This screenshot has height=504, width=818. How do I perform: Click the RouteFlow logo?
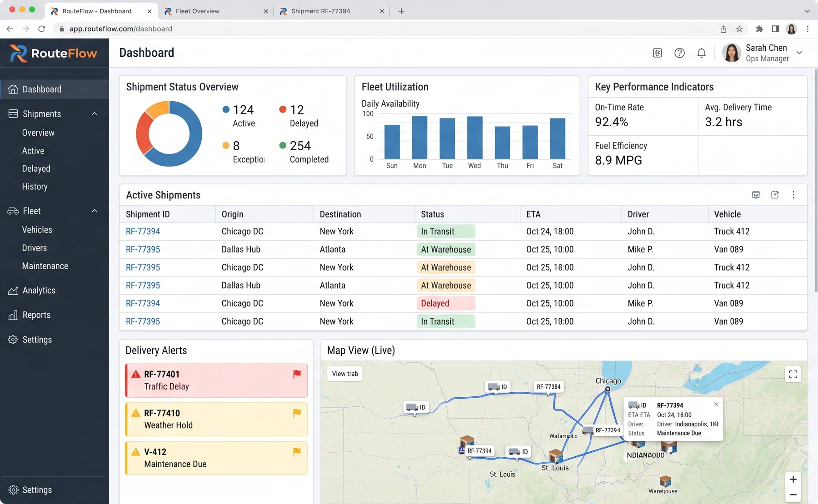click(54, 53)
